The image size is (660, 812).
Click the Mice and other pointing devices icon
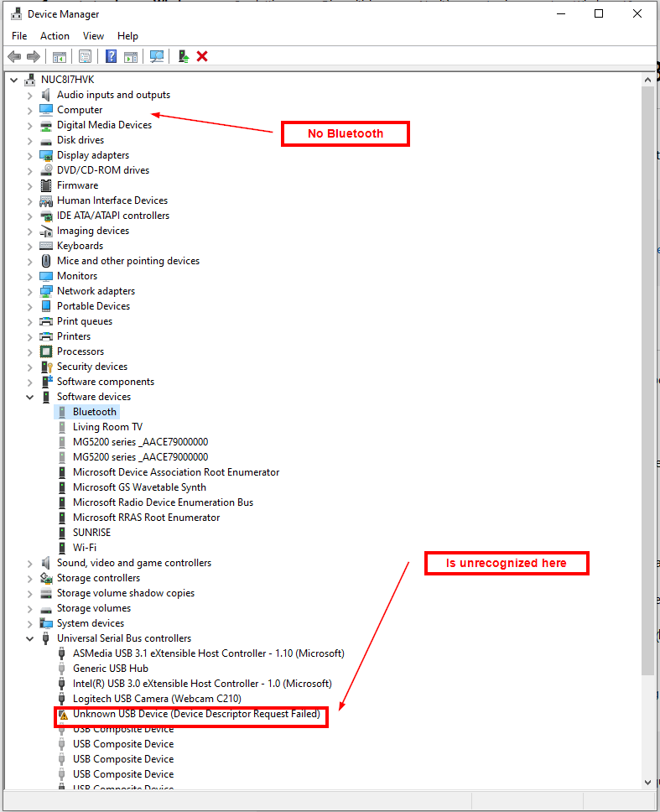[x=46, y=261]
